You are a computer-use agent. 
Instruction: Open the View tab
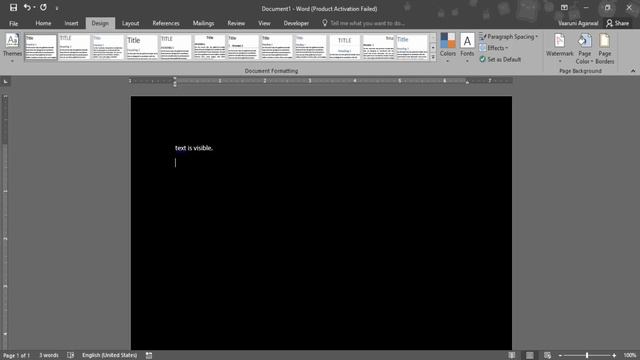pyautogui.click(x=264, y=23)
